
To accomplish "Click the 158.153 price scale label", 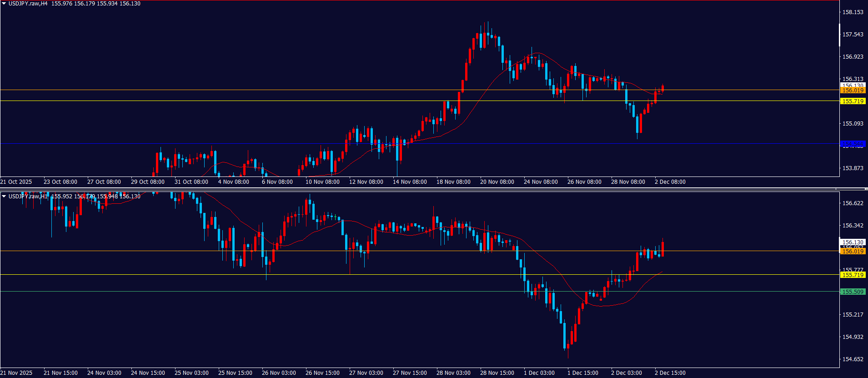I will pos(853,12).
